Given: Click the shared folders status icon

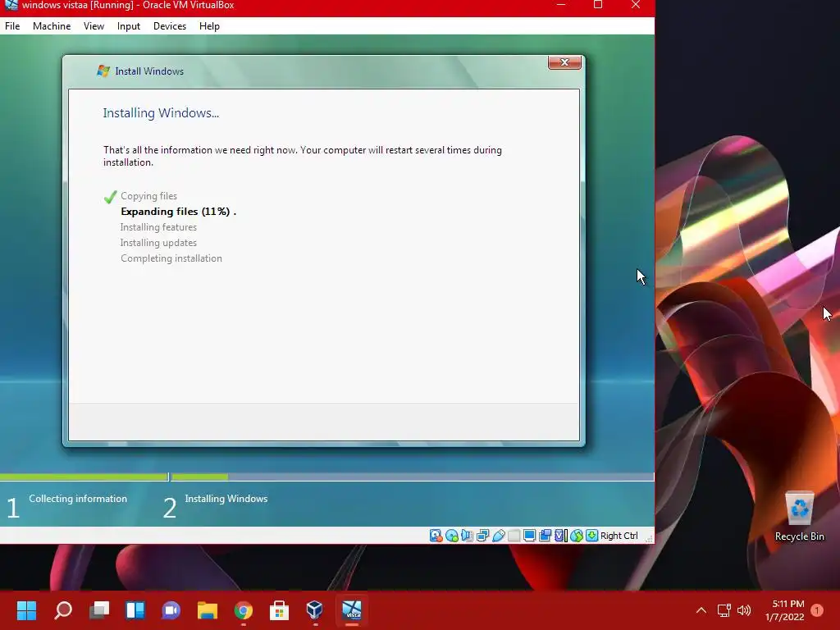Looking at the screenshot, I should (x=514, y=535).
